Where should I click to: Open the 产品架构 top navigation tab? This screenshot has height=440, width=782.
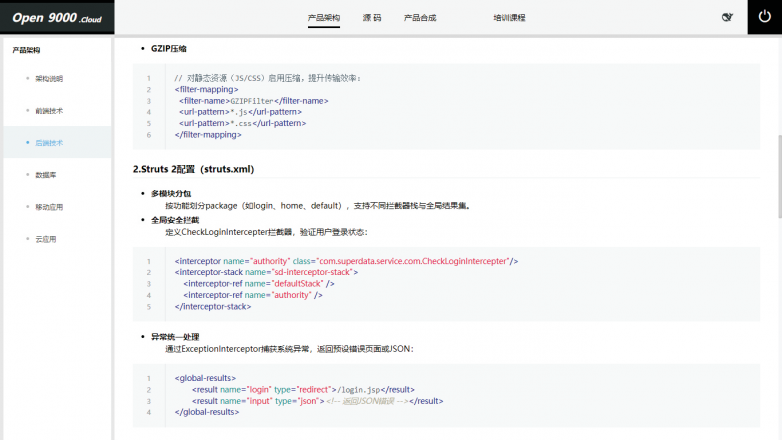tap(323, 18)
